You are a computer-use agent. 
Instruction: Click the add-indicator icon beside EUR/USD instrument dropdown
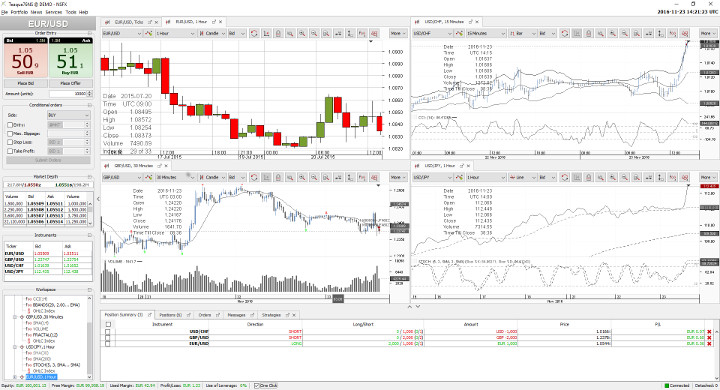tap(148, 34)
